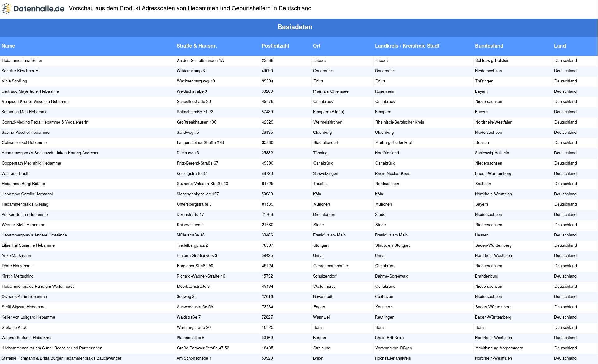Click postal code 83209

tap(267, 91)
